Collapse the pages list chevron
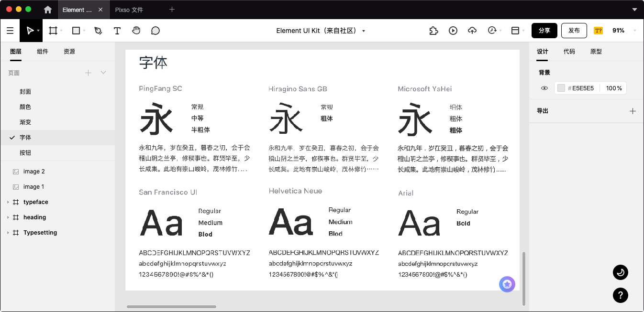Image resolution: width=644 pixels, height=312 pixels. 103,73
